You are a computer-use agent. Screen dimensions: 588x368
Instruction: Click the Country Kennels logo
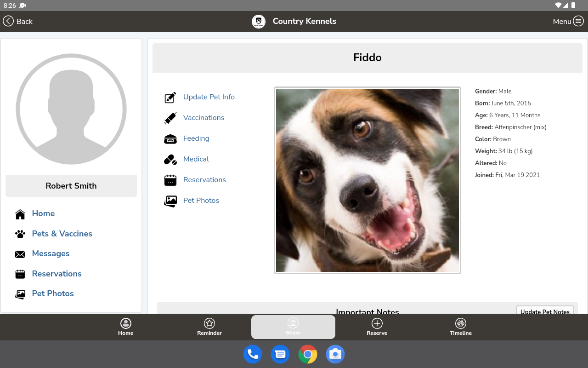coord(259,22)
